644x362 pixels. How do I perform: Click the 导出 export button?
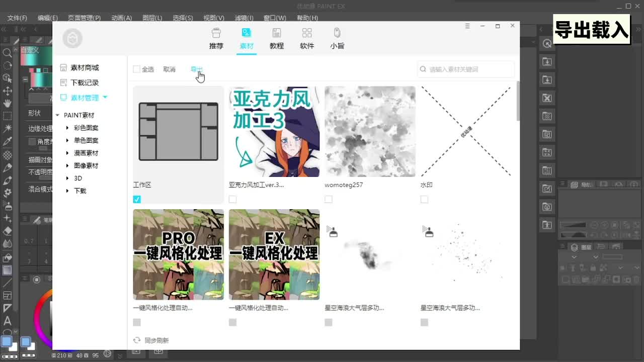(197, 69)
